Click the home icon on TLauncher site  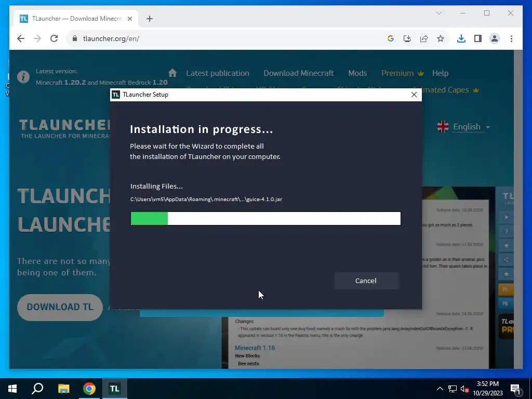[172, 73]
